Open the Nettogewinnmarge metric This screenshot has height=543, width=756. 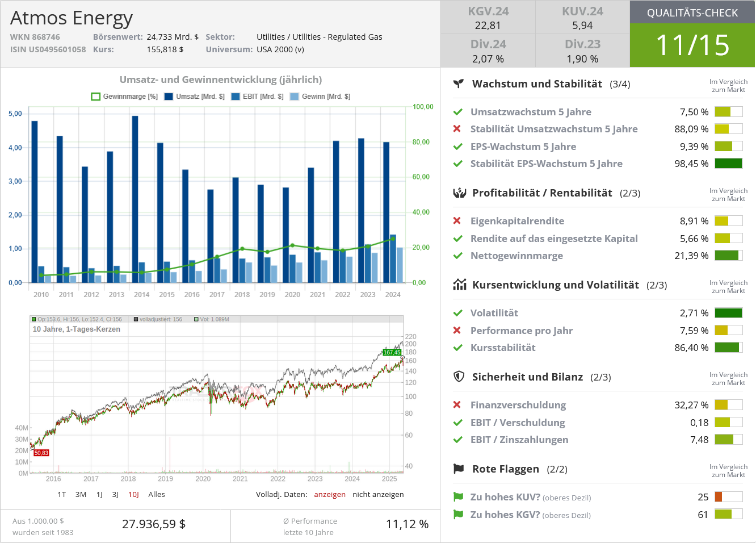[x=516, y=256]
